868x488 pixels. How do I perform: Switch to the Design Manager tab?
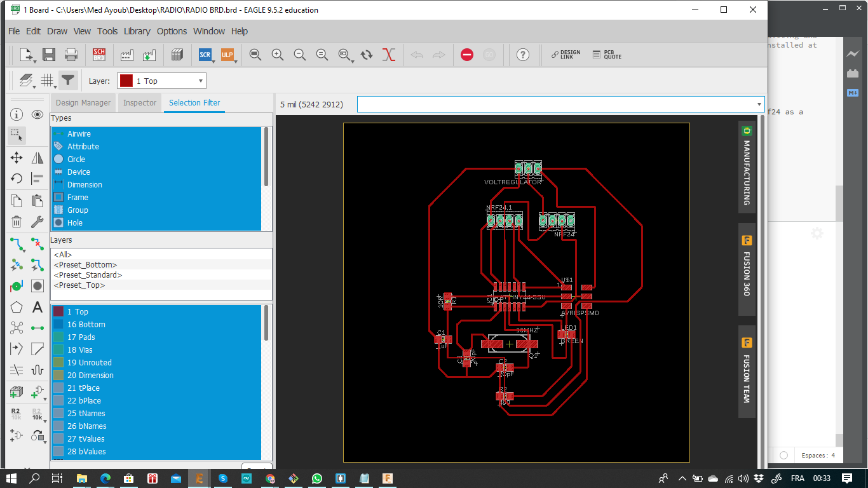tap(83, 103)
